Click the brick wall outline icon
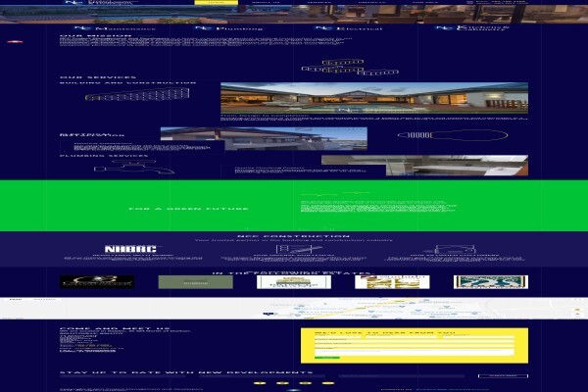Screen dimensions: 588x392 (137, 94)
